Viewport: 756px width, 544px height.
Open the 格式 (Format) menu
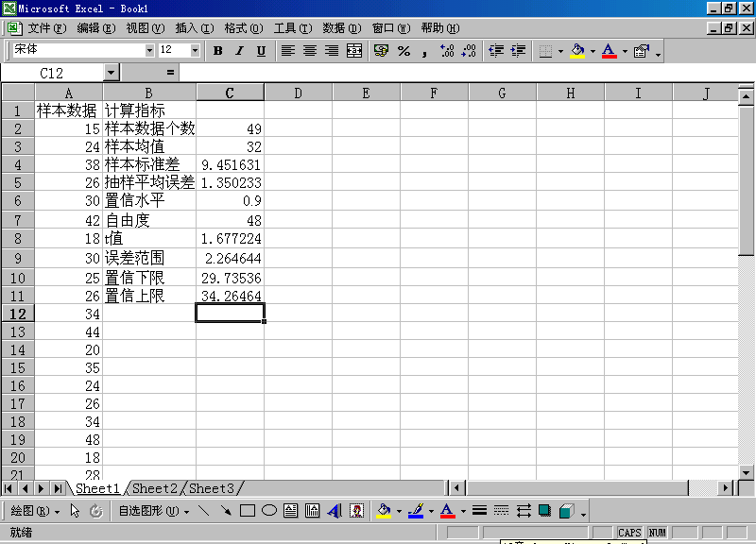pos(243,28)
